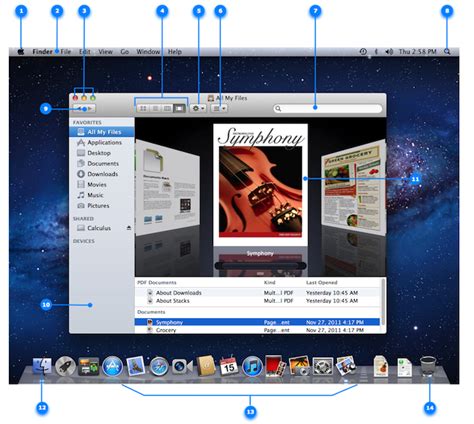
Task: Launch the App Store dock icon
Action: (113, 367)
